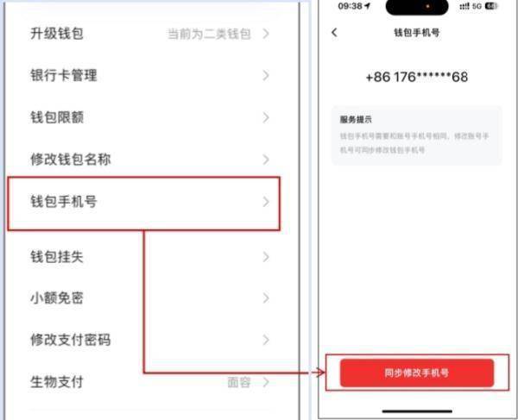Tap the home indicator bar at bottom
The height and width of the screenshot is (420, 518).
click(x=417, y=411)
